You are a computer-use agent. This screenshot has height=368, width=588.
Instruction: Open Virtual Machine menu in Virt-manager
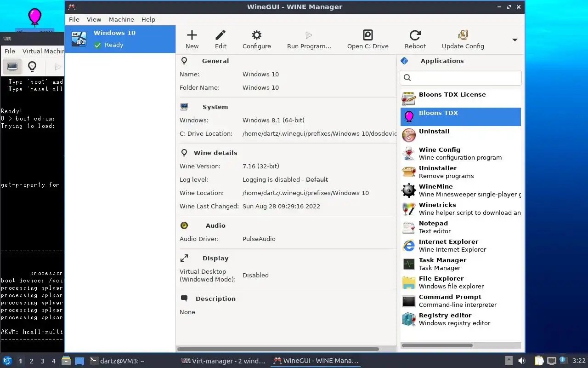click(x=43, y=51)
